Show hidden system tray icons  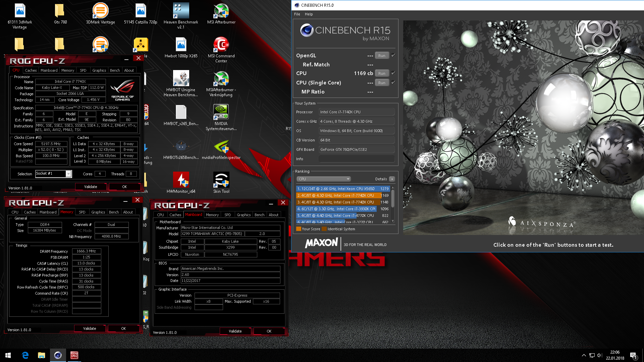coord(584,355)
